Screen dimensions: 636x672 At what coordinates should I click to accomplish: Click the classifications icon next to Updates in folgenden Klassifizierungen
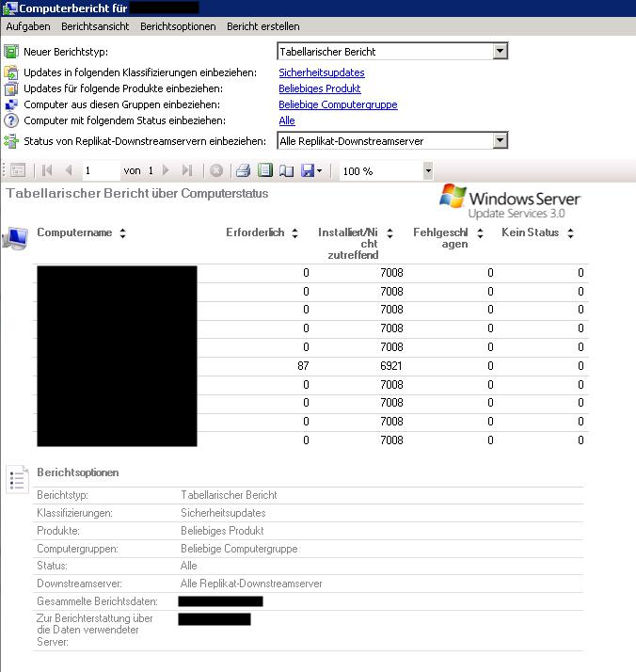pyautogui.click(x=11, y=72)
